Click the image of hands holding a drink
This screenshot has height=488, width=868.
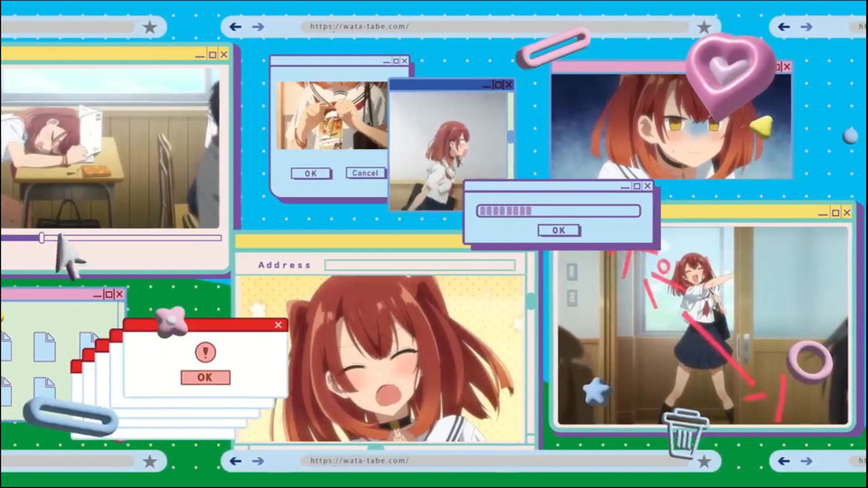(332, 116)
